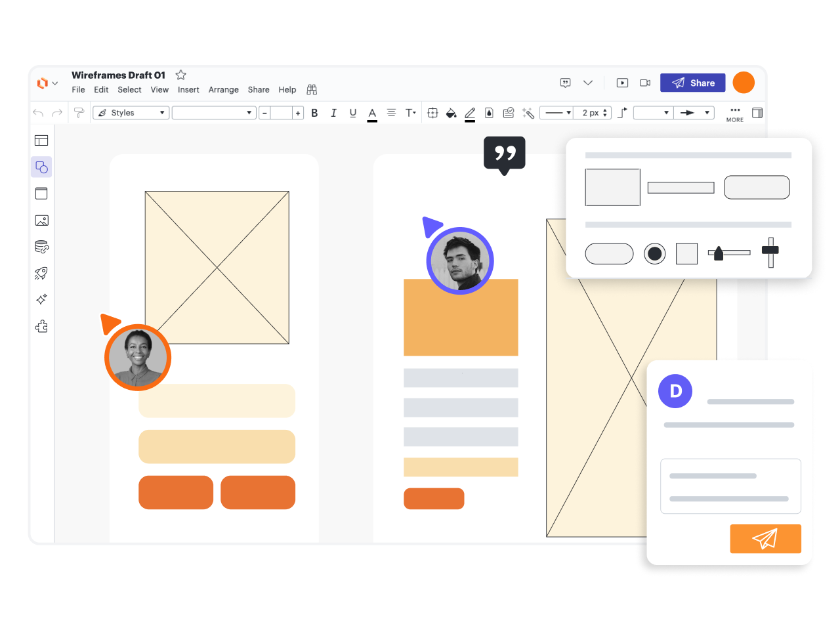Click the orange send button with paper plane
Viewport: 840px width, 630px height.
[x=765, y=539]
